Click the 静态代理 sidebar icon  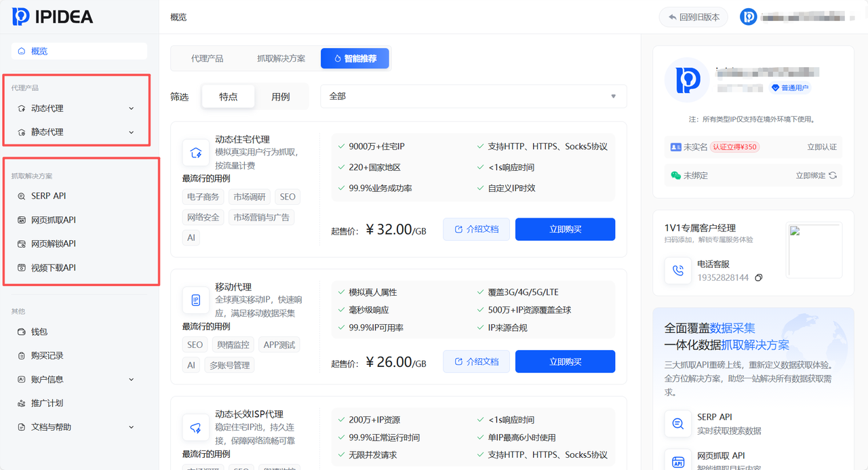(x=22, y=132)
